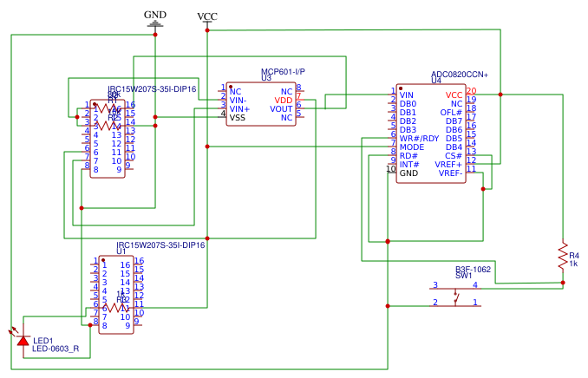Click the OFL# pin label
The image size is (588, 378).
tap(451, 113)
